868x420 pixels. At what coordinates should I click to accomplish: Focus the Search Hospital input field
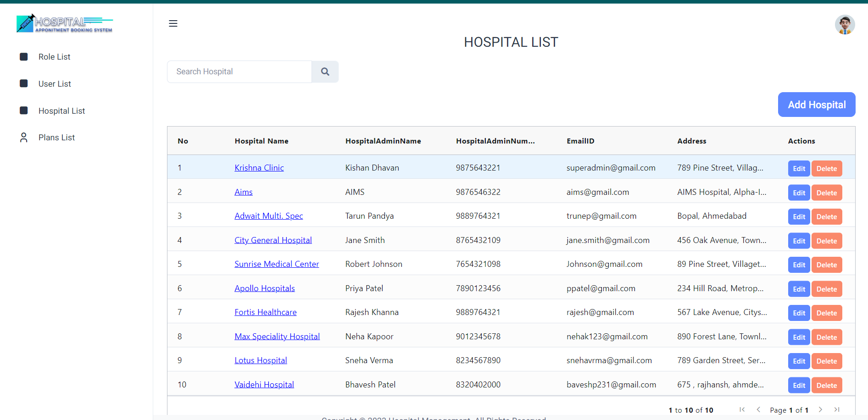click(239, 72)
